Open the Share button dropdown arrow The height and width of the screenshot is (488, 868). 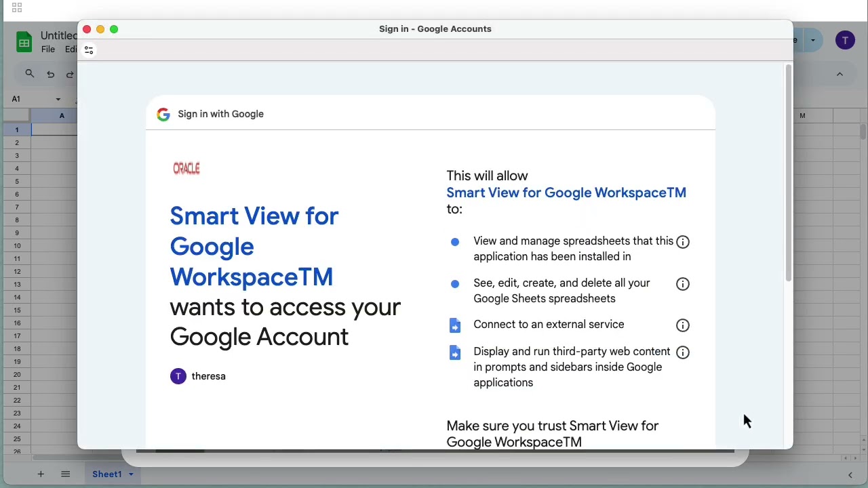point(813,41)
